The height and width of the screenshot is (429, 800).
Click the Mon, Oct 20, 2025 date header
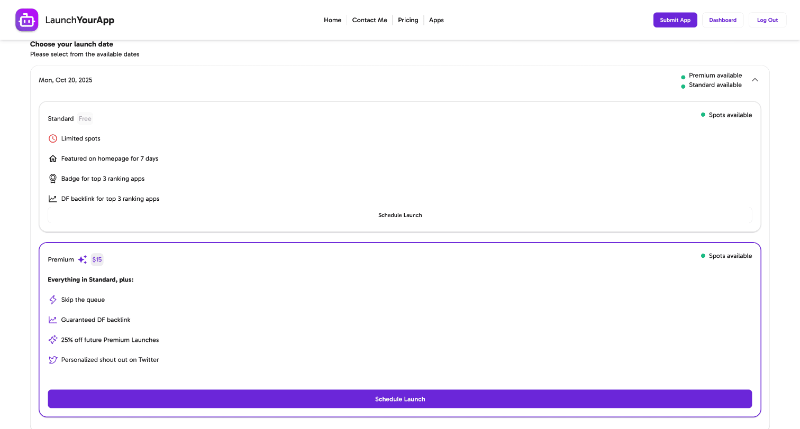65,80
